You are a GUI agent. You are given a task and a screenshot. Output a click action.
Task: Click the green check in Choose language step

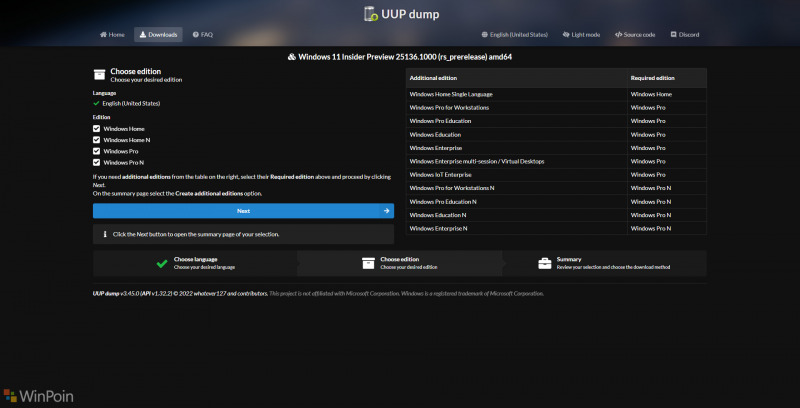(x=162, y=264)
